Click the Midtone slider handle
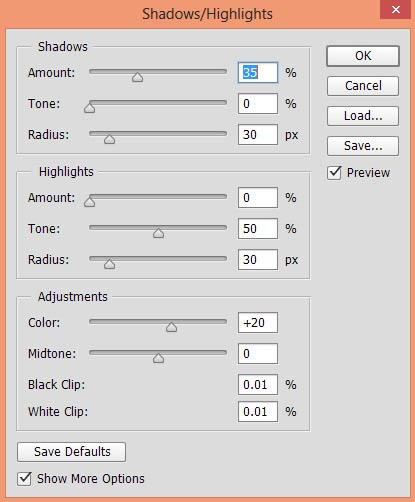The width and height of the screenshot is (415, 502). [x=158, y=358]
